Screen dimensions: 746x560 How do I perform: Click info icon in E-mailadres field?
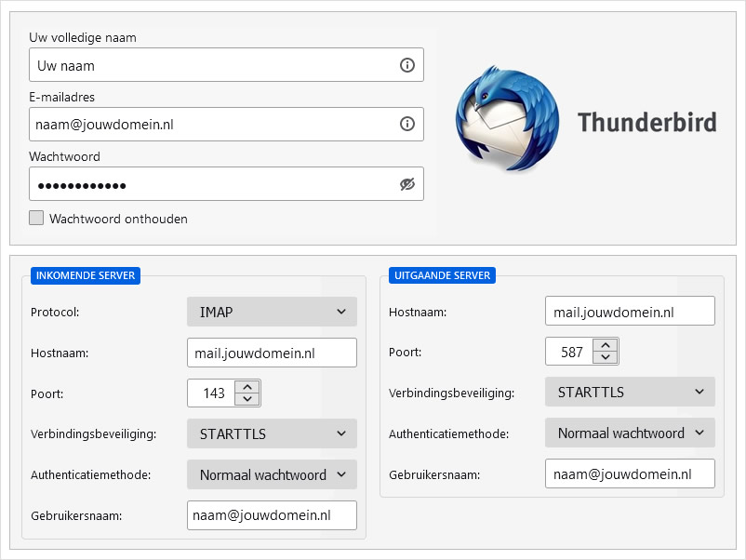406,124
